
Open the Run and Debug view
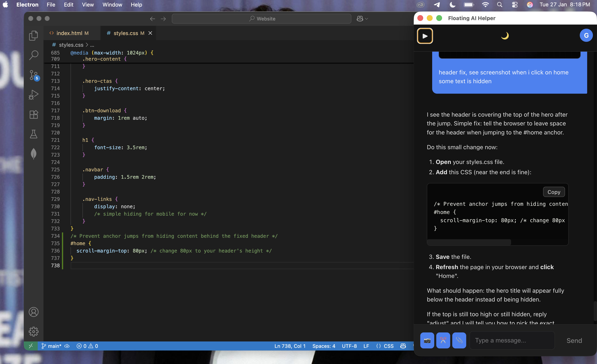pos(33,95)
